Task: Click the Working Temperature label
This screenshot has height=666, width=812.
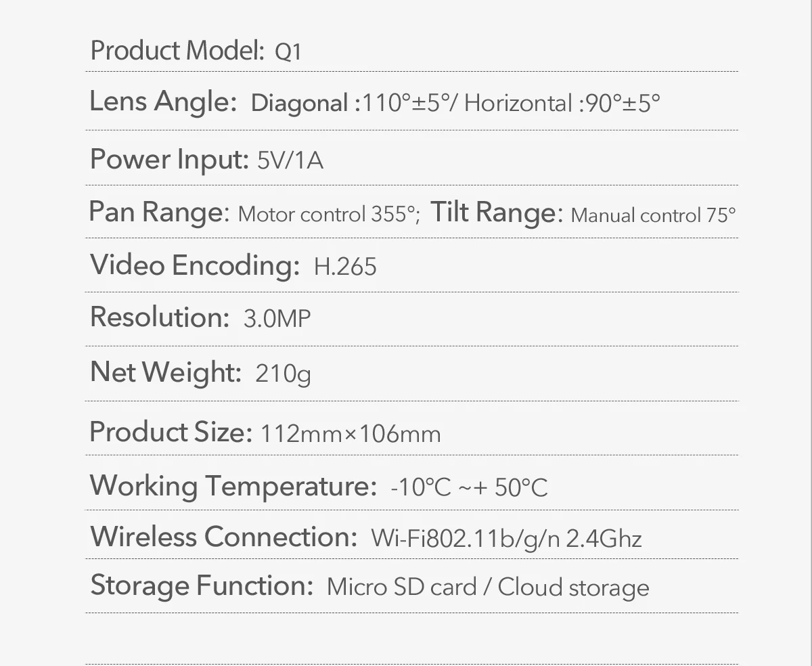Action: click(x=233, y=485)
